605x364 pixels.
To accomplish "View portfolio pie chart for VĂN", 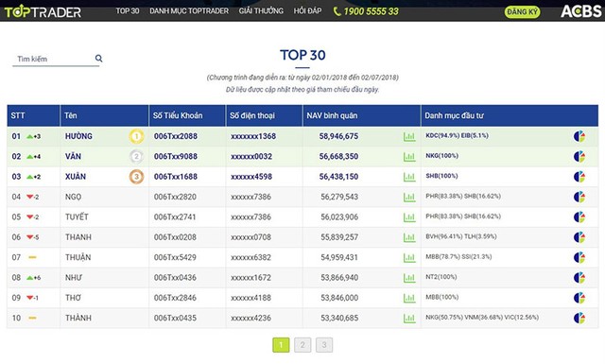I will [579, 156].
